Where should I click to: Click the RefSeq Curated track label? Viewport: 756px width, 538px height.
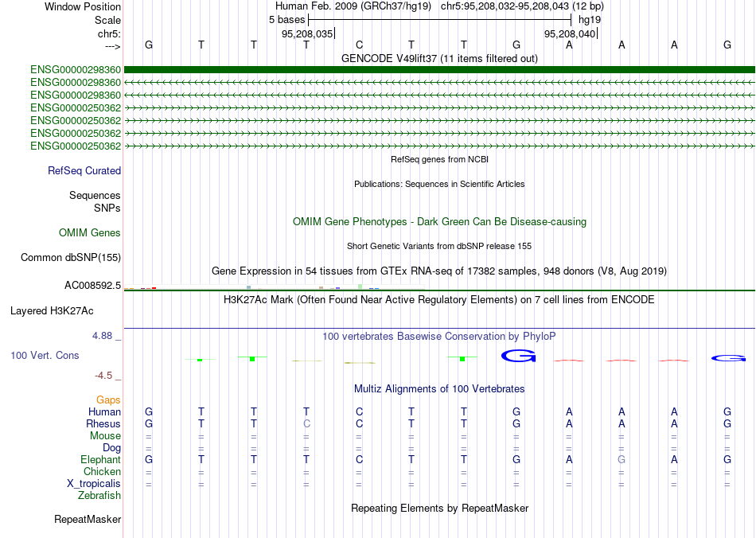pyautogui.click(x=84, y=170)
